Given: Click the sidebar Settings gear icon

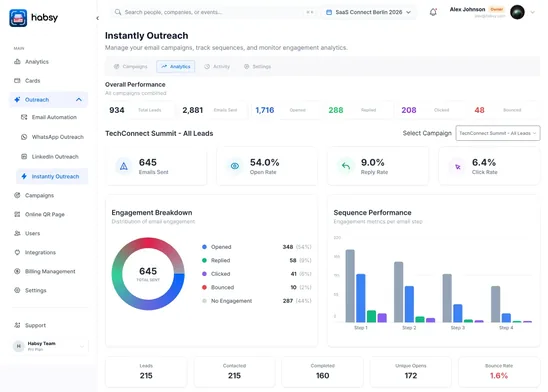Looking at the screenshot, I should pyautogui.click(x=17, y=290).
